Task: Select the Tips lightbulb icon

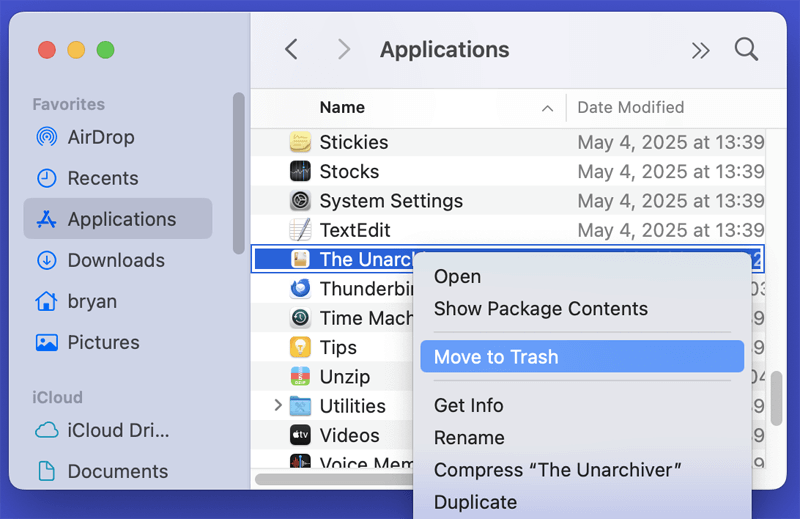Action: 300,347
